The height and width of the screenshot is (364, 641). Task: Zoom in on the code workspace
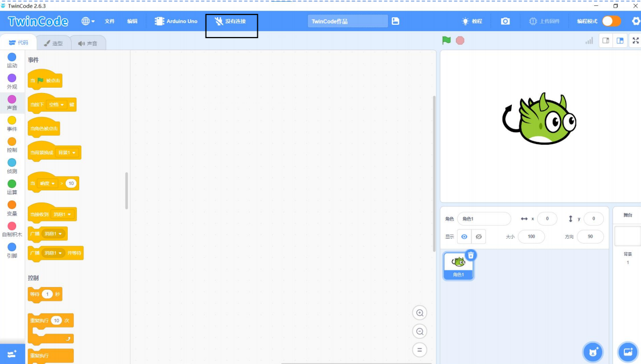(x=419, y=313)
